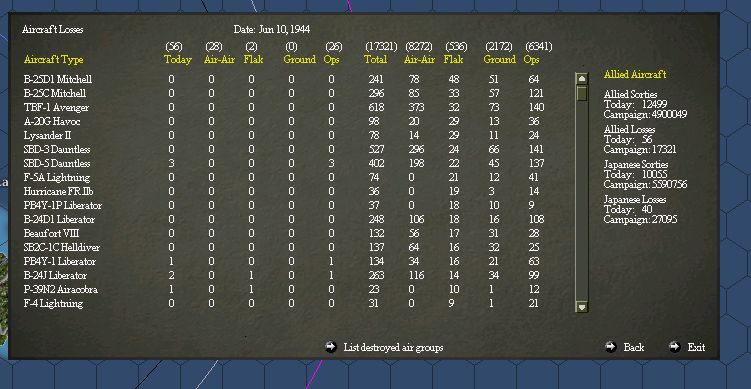The height and width of the screenshot is (389, 751).
Task: Click the TBF-1 Avenger total value 618
Action: 376,107
